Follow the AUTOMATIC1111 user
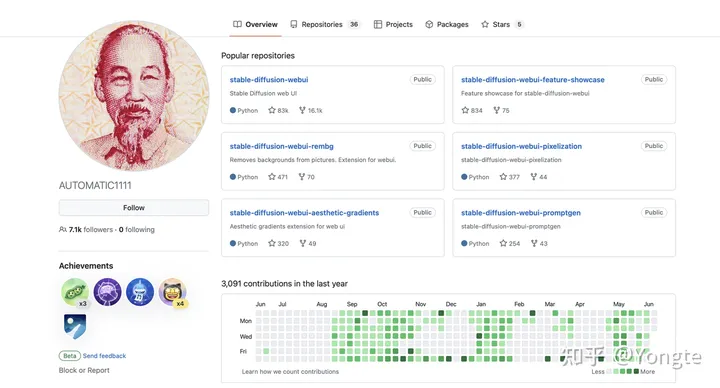Viewport: 720px width, 388px height. [134, 208]
